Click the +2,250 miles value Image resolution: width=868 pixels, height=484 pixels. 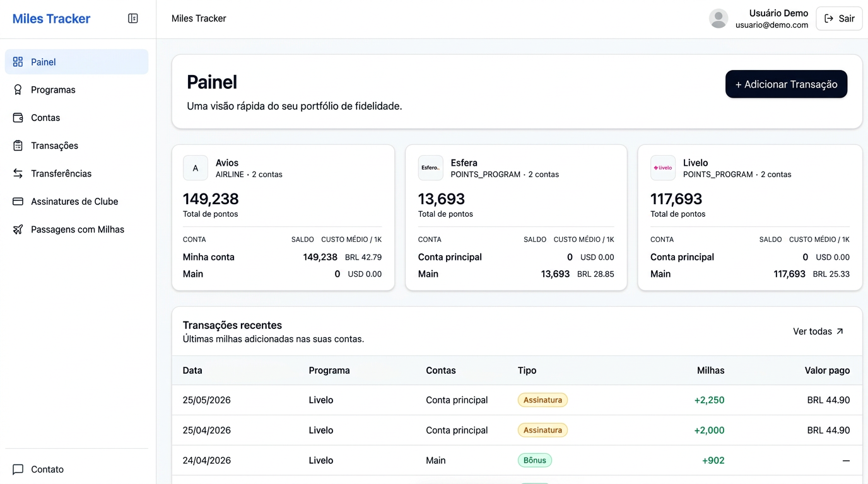tap(709, 400)
